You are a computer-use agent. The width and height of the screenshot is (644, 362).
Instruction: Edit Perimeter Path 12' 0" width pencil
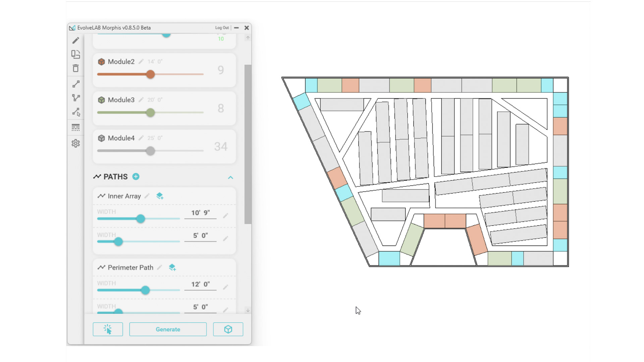[226, 287]
